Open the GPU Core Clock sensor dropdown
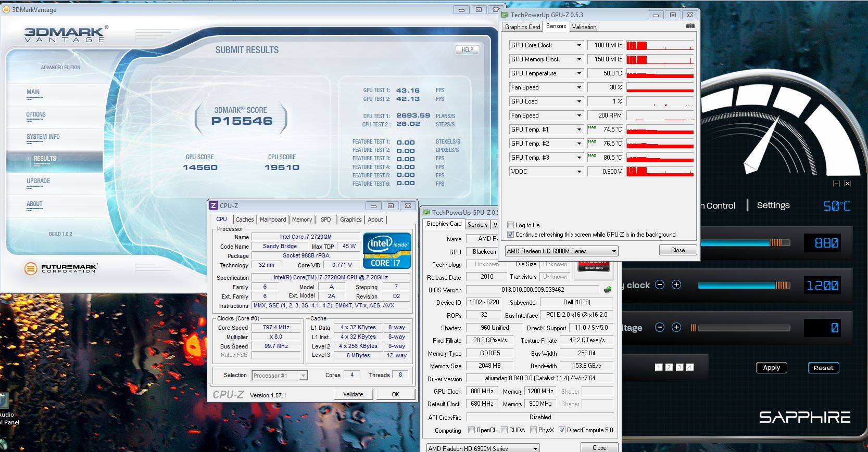 click(578, 45)
